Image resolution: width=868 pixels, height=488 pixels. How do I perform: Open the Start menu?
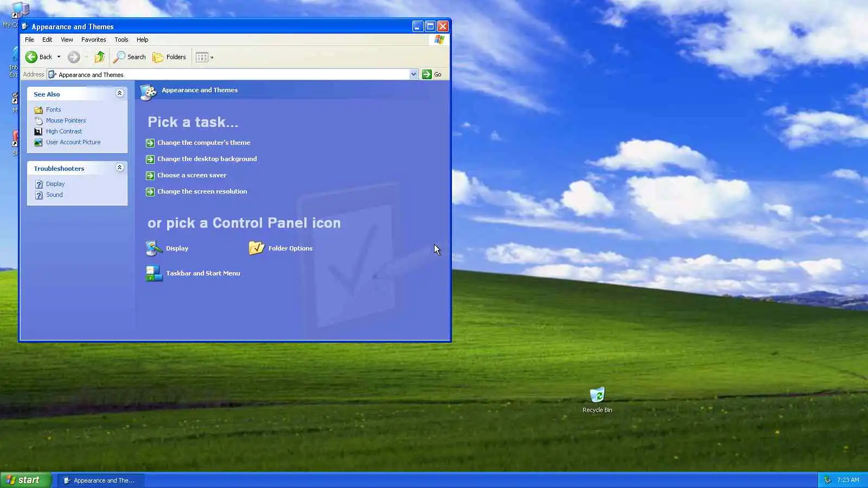point(25,480)
